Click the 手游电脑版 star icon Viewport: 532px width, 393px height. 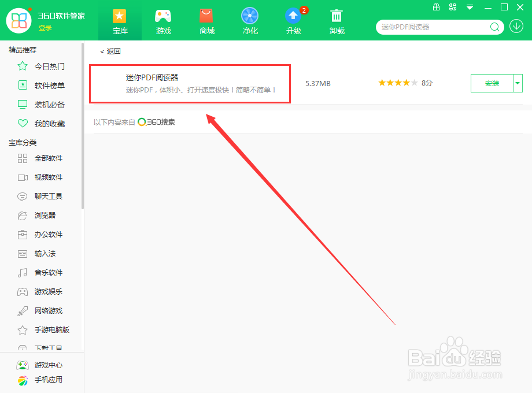(x=23, y=330)
